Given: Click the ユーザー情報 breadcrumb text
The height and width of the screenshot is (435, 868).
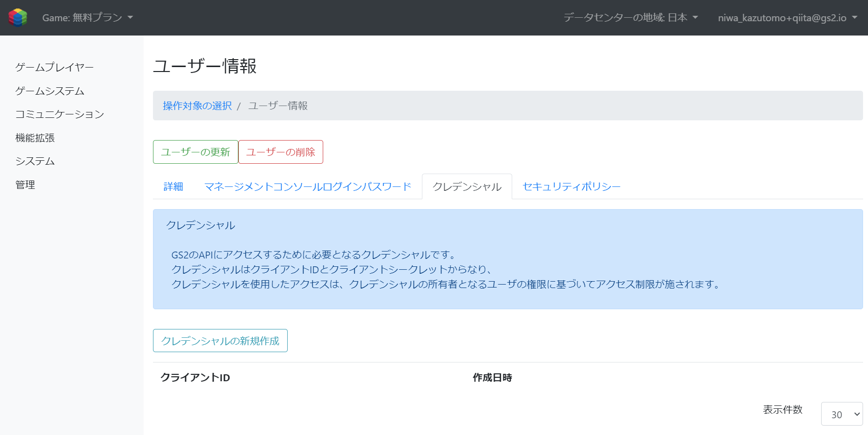Looking at the screenshot, I should click(x=278, y=106).
